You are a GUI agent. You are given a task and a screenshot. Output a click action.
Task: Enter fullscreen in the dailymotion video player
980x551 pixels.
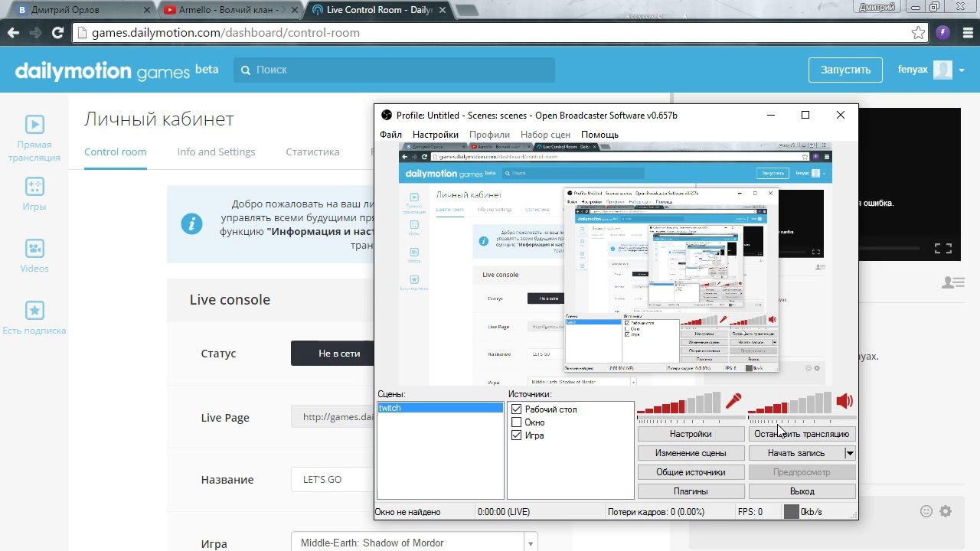click(943, 249)
